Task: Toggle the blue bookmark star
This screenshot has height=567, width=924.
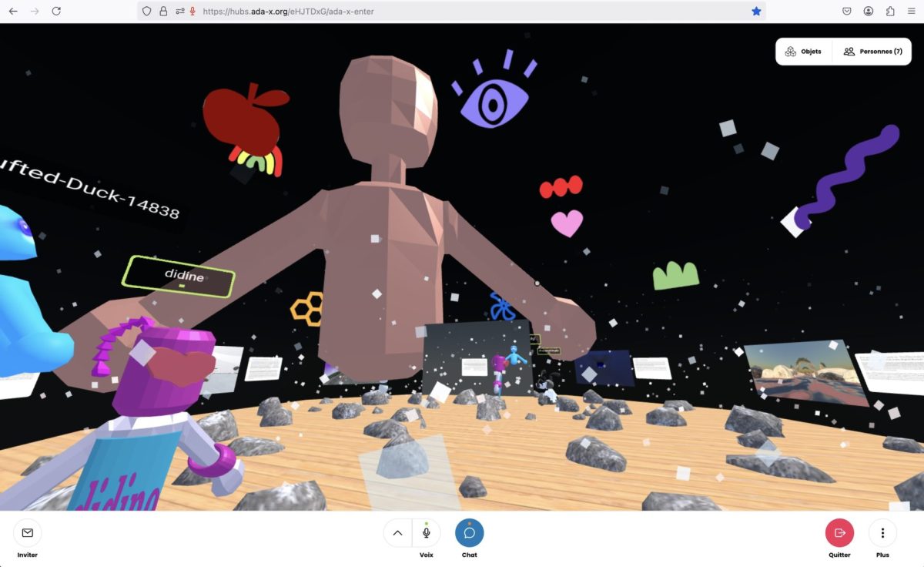Action: [x=756, y=12]
